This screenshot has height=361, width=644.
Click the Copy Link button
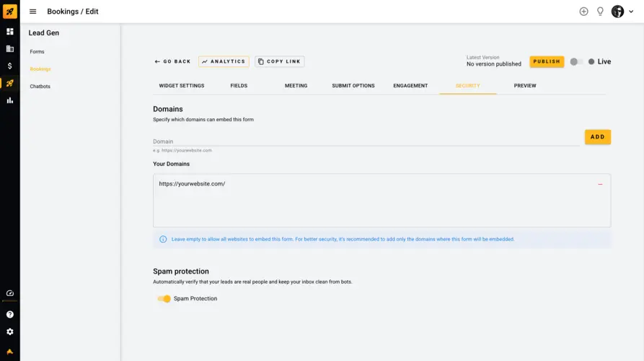tap(279, 61)
